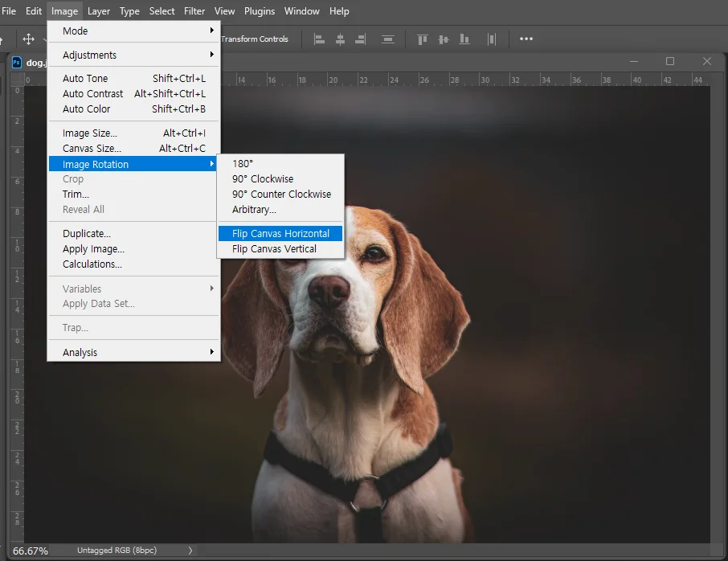This screenshot has width=728, height=561.
Task: Open the File menu
Action: point(9,11)
